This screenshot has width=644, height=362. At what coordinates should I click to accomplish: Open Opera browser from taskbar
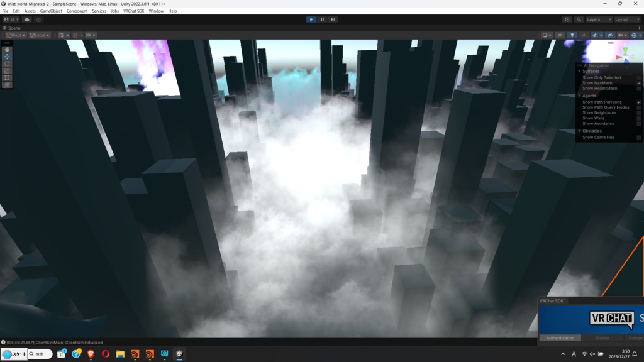(x=106, y=354)
